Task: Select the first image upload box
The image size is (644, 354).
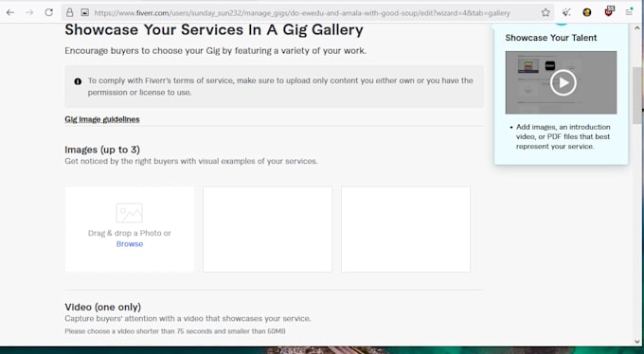Action: [x=130, y=229]
